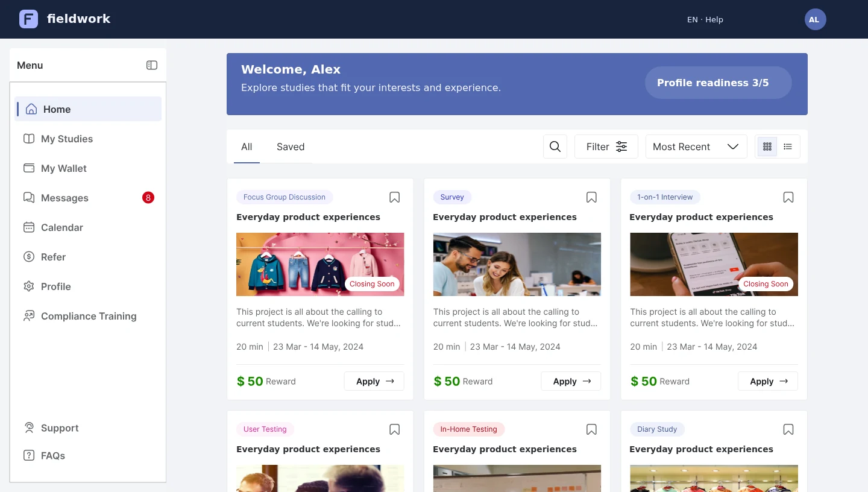Bookmark the In-Home Testing study

click(x=592, y=429)
